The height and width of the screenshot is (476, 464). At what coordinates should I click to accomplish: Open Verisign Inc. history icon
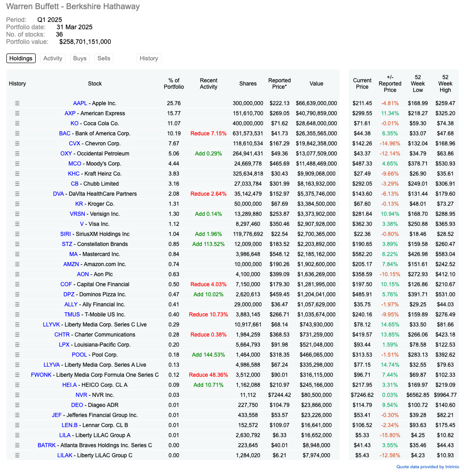click(17, 214)
